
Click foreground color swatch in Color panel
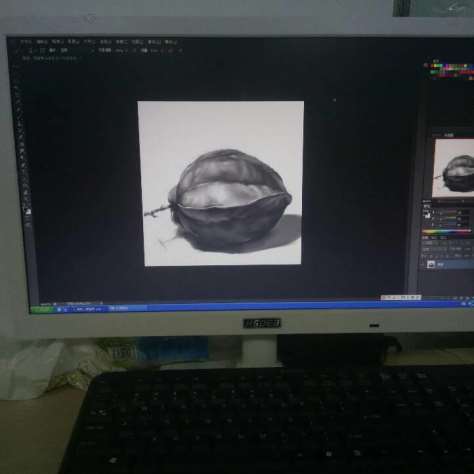click(x=426, y=214)
